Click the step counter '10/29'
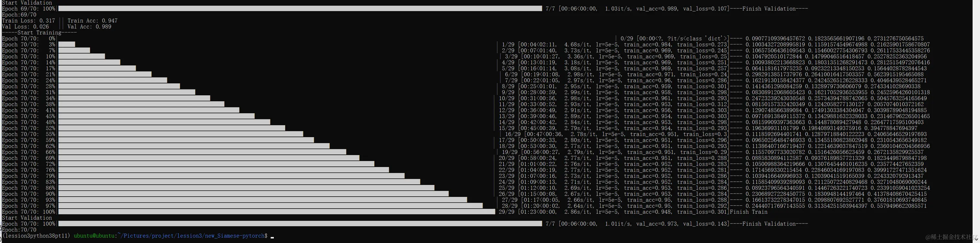This screenshot has height=243, width=980. pyautogui.click(x=506, y=98)
